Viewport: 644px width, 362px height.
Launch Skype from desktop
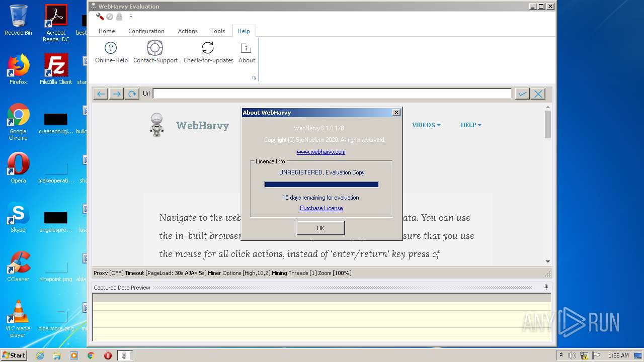(x=18, y=217)
